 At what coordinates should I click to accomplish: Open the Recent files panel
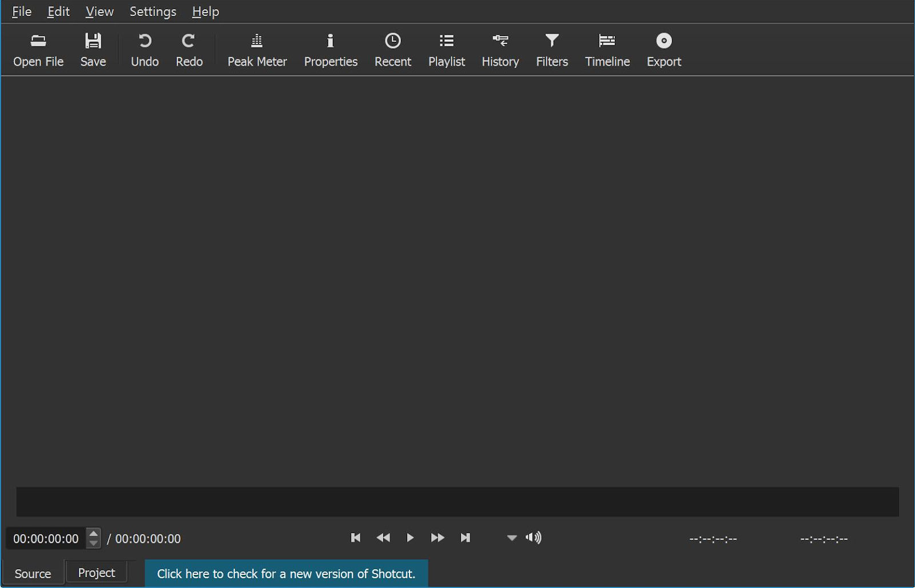(x=393, y=50)
